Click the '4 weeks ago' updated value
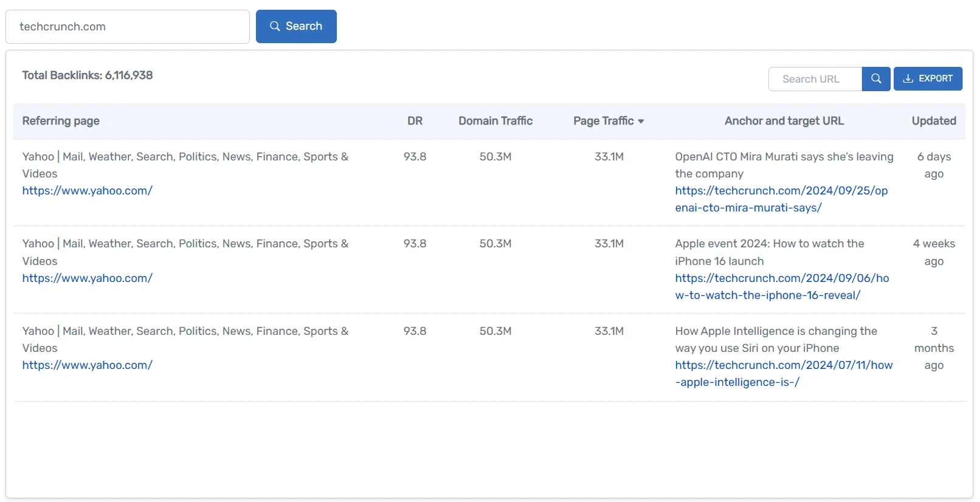 point(934,252)
